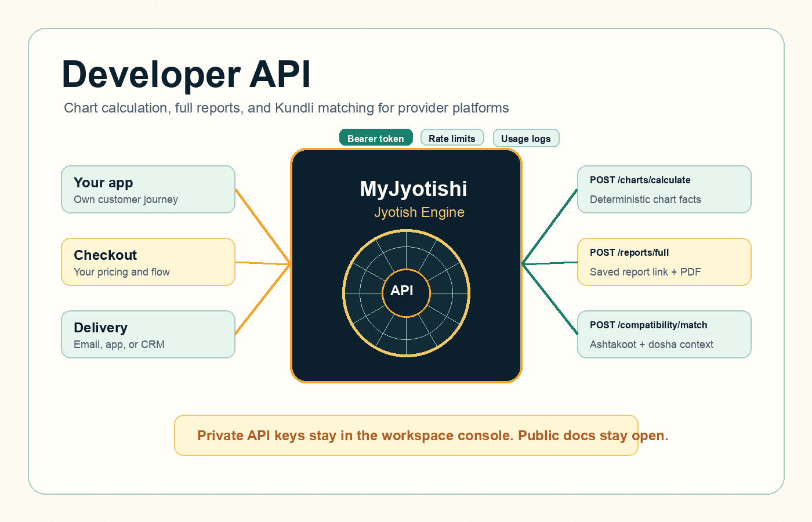812x522 pixels.
Task: Click the 'Saved report link + PDF' text
Action: pyautogui.click(x=646, y=272)
